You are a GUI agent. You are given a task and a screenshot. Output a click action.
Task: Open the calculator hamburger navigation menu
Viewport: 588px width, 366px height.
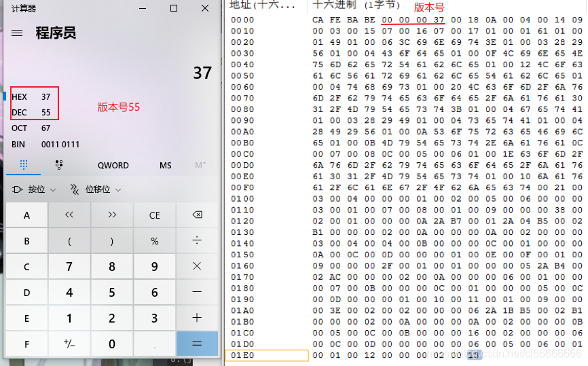(17, 33)
